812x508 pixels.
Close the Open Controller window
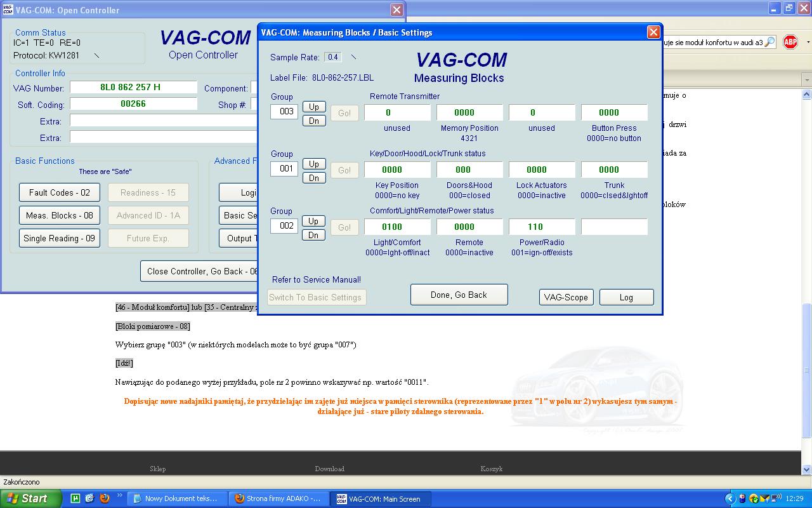396,10
